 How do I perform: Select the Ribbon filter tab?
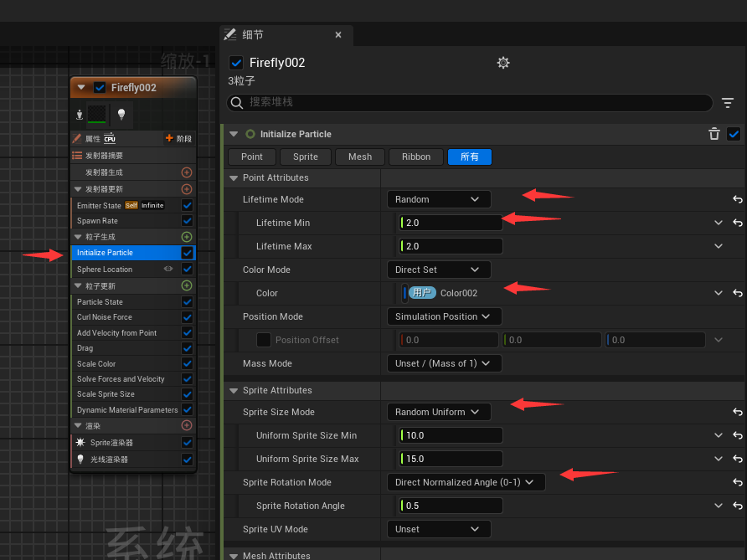pos(416,157)
